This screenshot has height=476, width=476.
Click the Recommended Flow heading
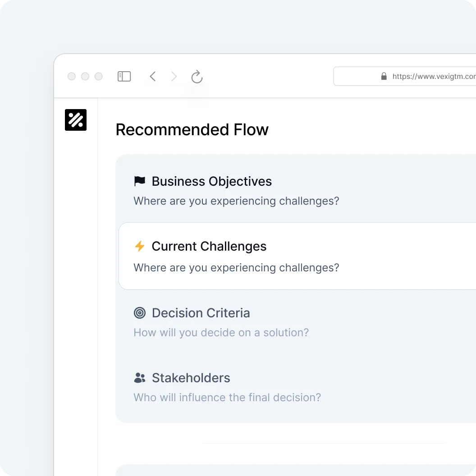point(192,130)
